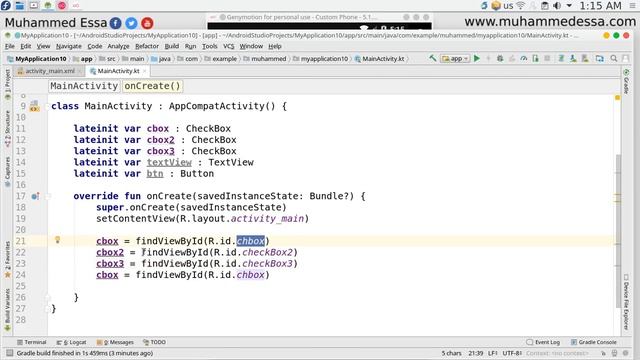
Task: Open the Gradle Console
Action: click(593, 342)
